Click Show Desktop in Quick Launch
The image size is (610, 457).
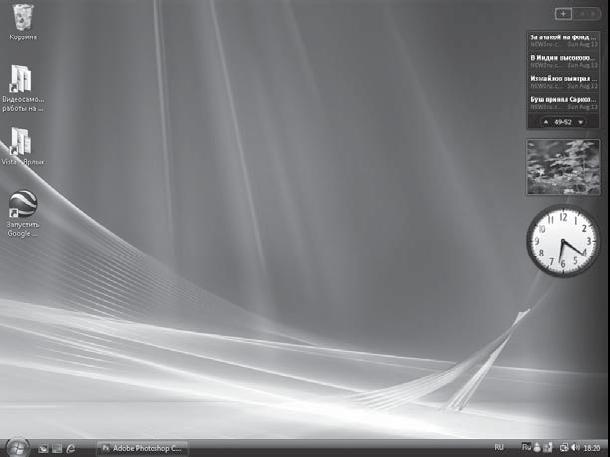[44, 448]
